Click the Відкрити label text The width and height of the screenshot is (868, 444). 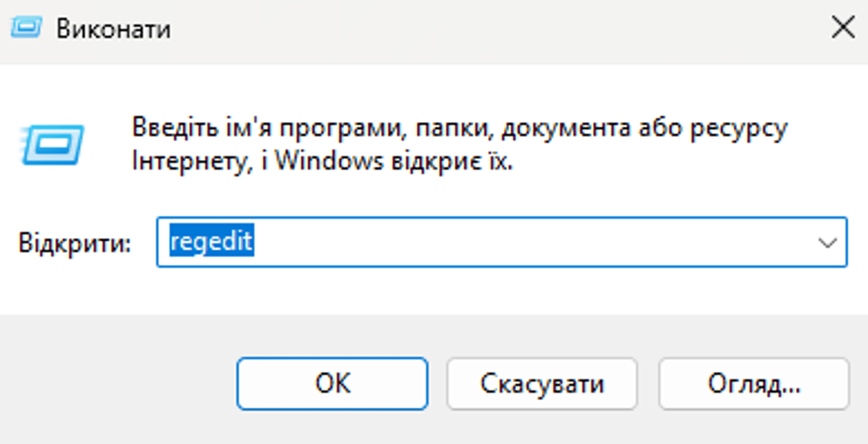(x=74, y=242)
